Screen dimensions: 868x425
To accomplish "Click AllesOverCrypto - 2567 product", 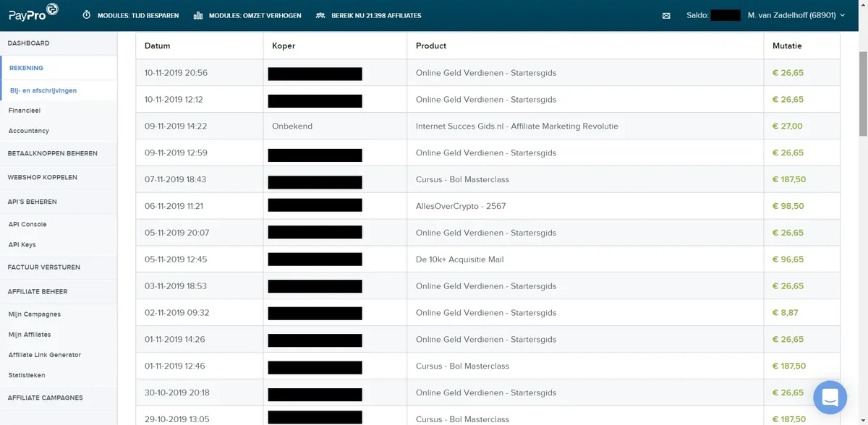I will pyautogui.click(x=461, y=206).
